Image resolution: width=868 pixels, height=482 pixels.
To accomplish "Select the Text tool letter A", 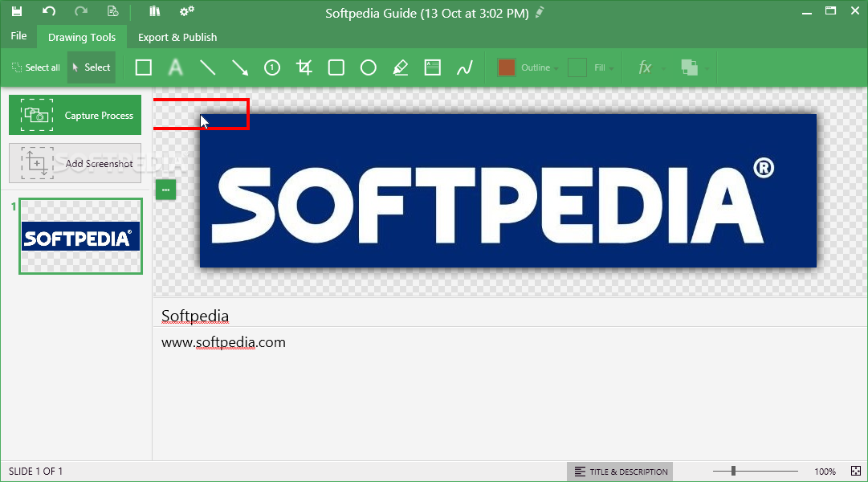I will (176, 67).
